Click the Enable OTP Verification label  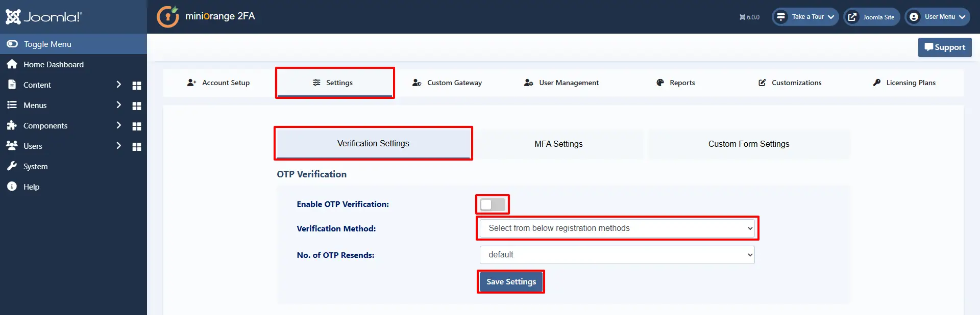[343, 204]
